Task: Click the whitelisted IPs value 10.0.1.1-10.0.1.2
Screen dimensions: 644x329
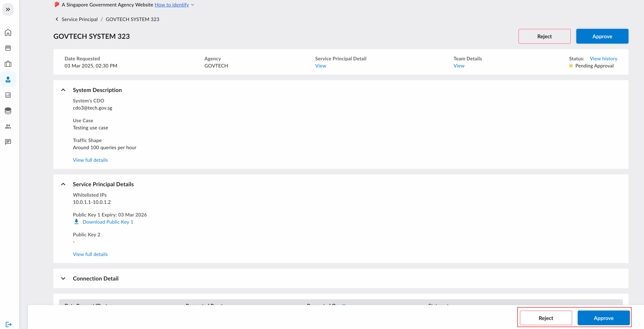Action: pos(92,202)
